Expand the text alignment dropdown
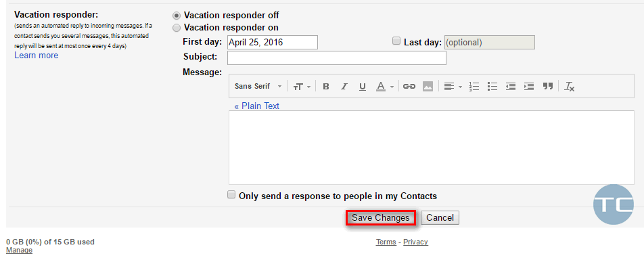644x258 pixels. point(453,86)
